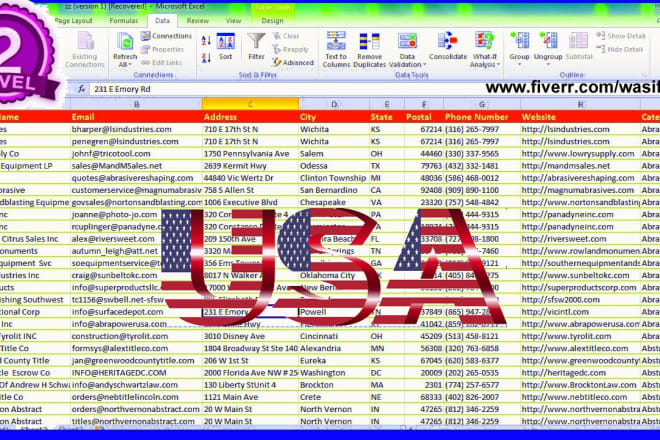This screenshot has height=440, width=660.
Task: Select the Data ribbon tab
Action: pos(162,20)
